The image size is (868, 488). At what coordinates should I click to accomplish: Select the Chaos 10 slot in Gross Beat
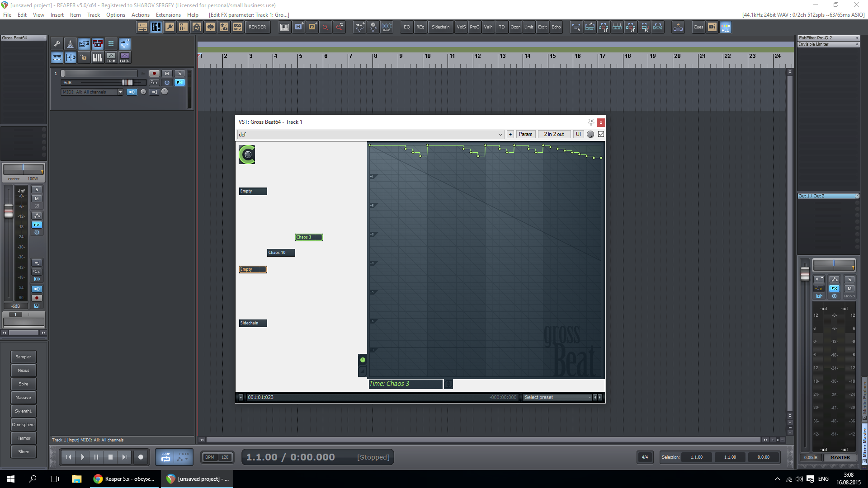(281, 253)
